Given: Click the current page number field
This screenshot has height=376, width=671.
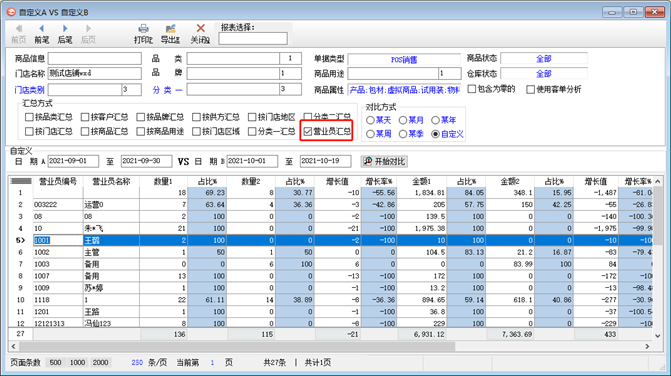Looking at the screenshot, I should coord(212,362).
